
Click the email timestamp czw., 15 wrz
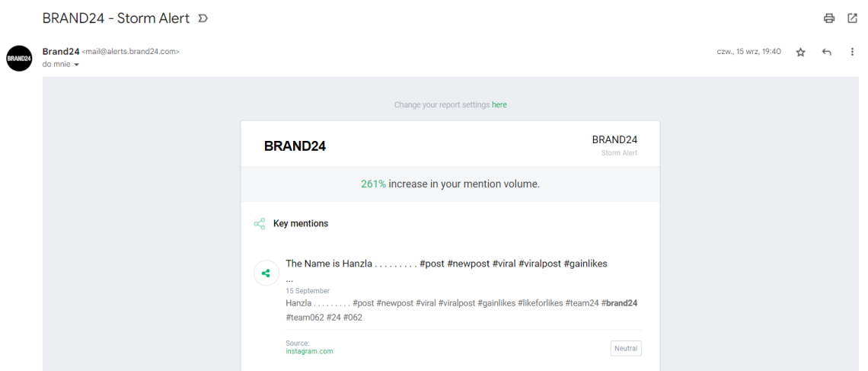[x=748, y=52]
